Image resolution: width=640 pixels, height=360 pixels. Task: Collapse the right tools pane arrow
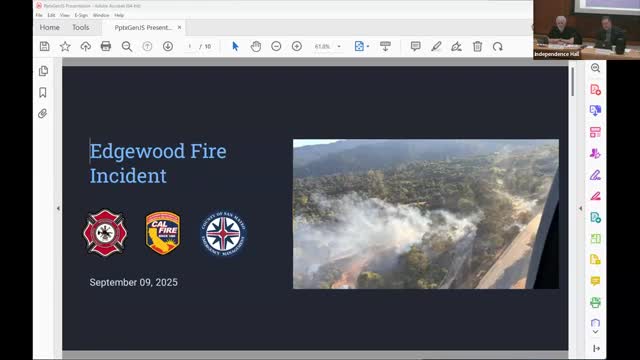tap(580, 208)
